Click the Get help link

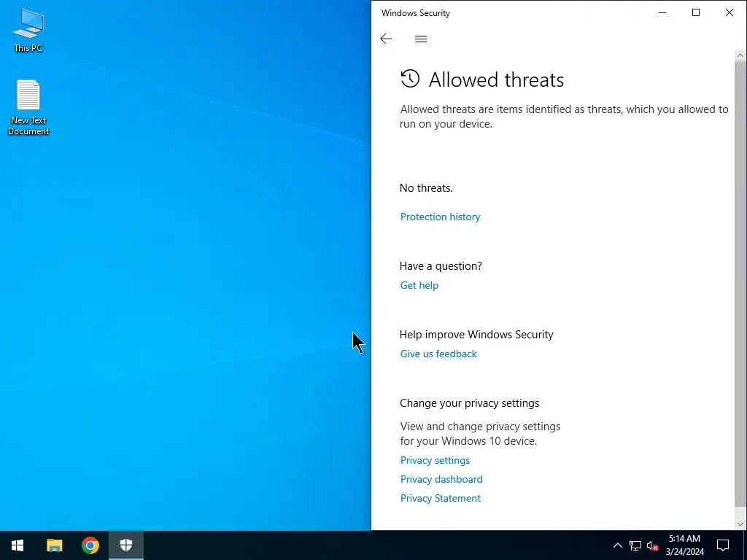click(x=419, y=285)
